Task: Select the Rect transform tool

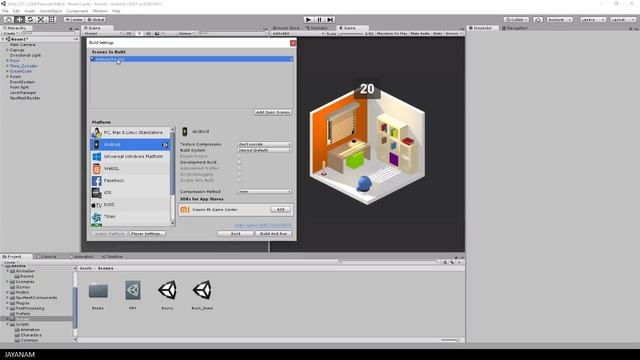Action: pos(52,20)
